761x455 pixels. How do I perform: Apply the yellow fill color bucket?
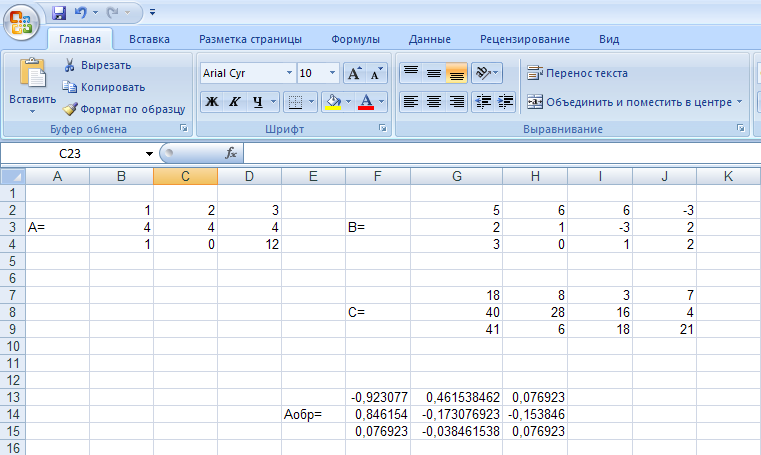pyautogui.click(x=333, y=102)
